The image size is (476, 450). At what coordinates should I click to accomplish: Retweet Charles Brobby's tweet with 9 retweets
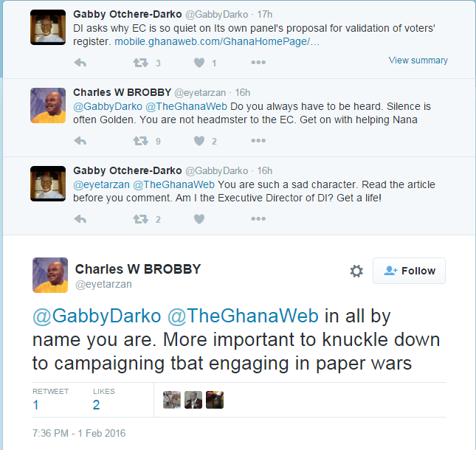pos(140,141)
